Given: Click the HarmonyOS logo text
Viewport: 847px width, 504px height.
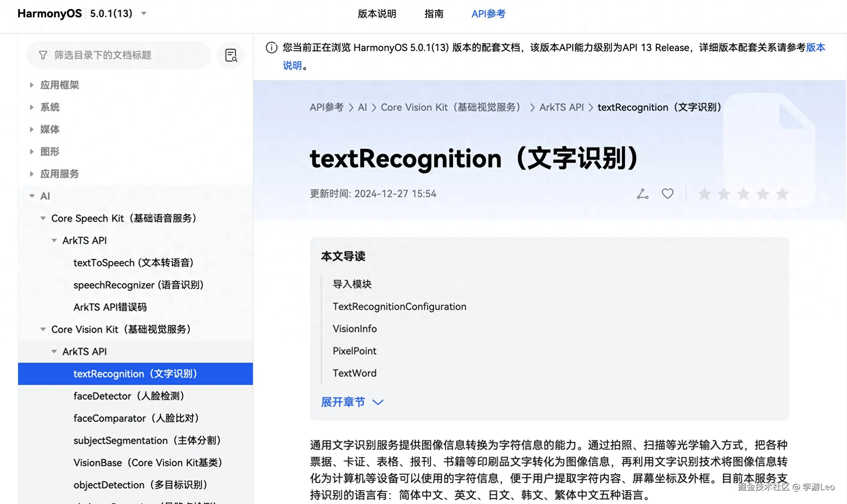Looking at the screenshot, I should (x=50, y=14).
